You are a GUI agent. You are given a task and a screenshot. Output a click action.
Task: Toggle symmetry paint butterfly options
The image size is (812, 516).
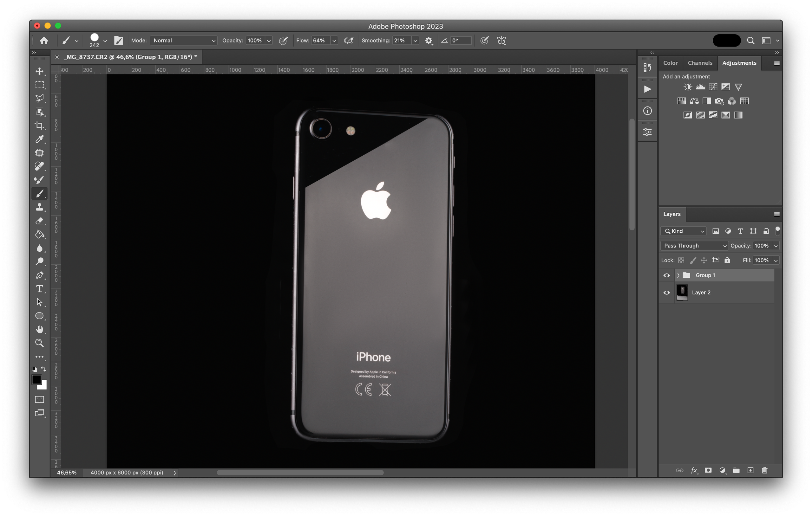pos(501,41)
